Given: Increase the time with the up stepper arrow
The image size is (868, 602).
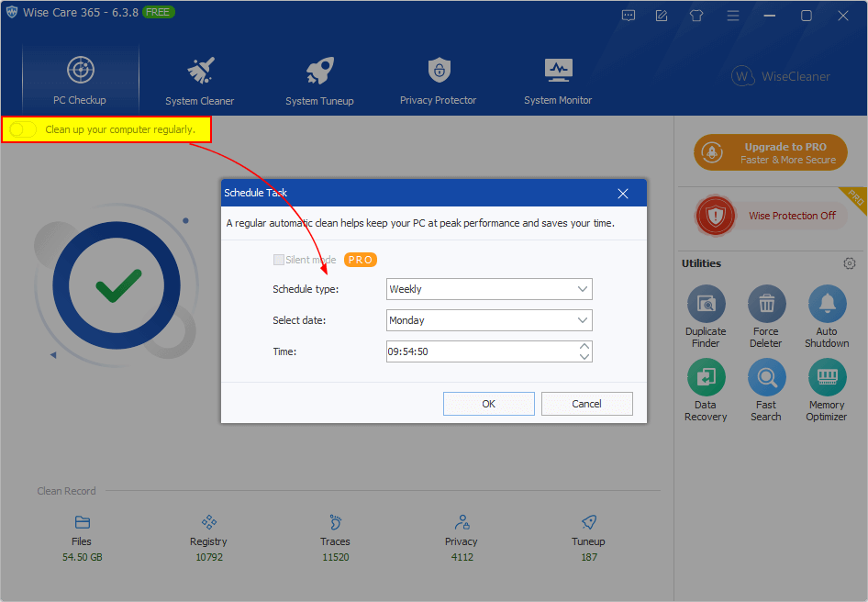Looking at the screenshot, I should point(584,346).
